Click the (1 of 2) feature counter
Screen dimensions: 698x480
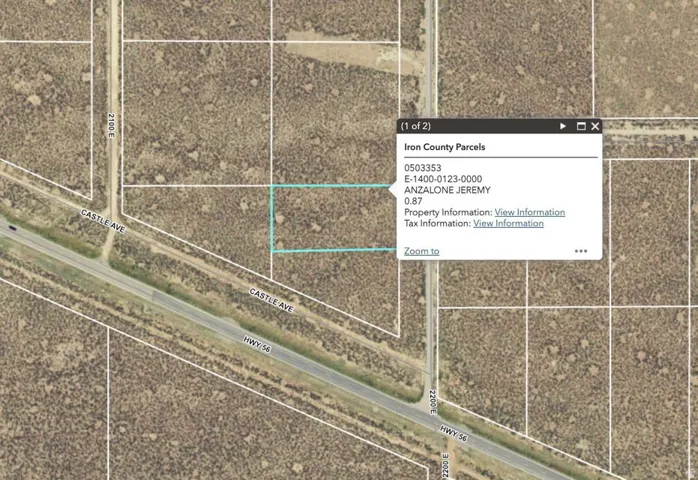click(416, 126)
